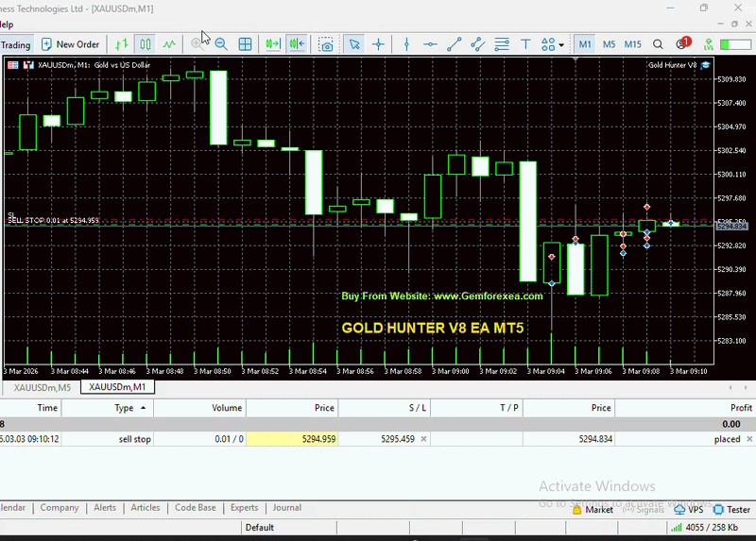
Task: Click the Profit column header
Action: (x=685, y=408)
